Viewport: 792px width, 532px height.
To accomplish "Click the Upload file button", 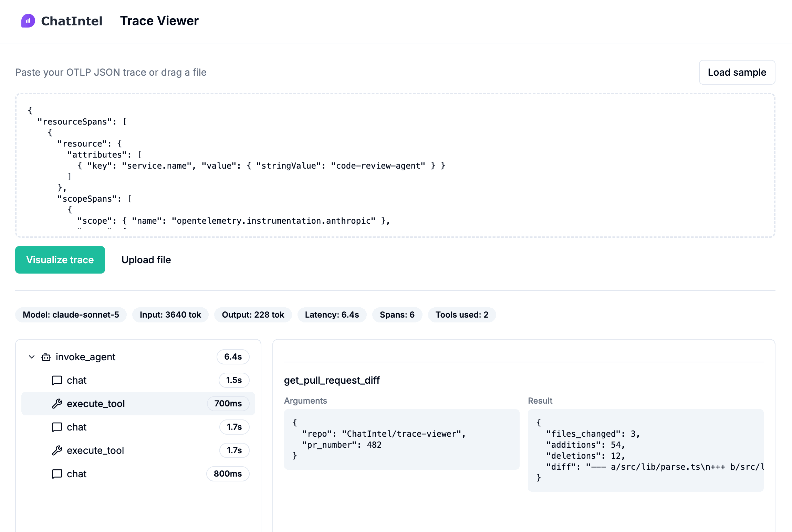I will (146, 260).
